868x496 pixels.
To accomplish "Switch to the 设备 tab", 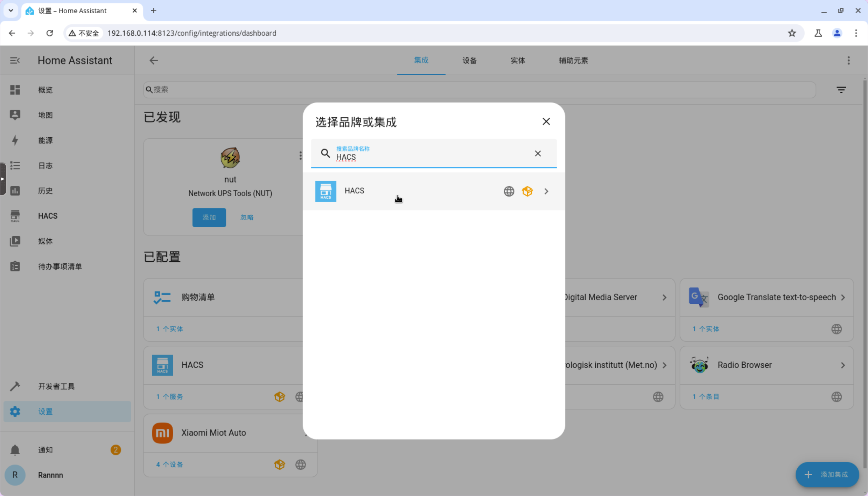I will tap(469, 60).
